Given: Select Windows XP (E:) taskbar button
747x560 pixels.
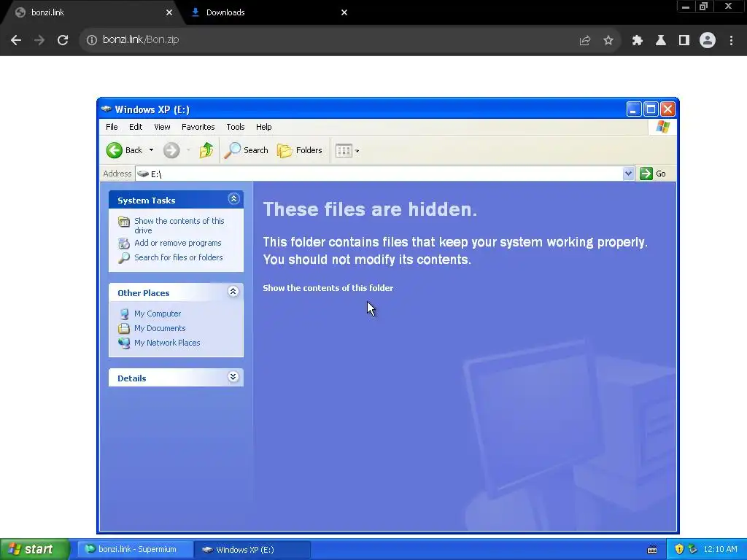Looking at the screenshot, I should coord(252,550).
